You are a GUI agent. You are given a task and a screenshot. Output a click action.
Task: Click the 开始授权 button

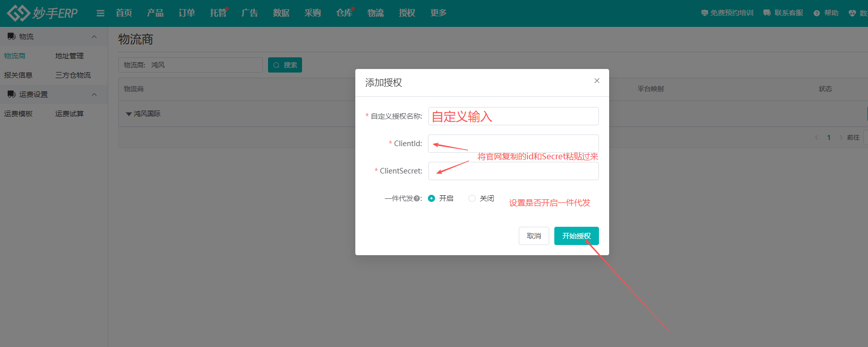[x=577, y=236]
